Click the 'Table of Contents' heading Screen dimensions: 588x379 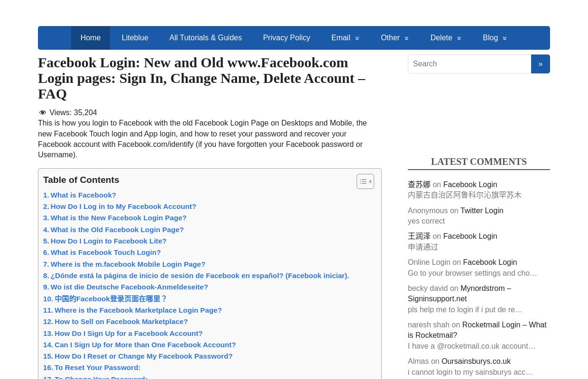tap(81, 180)
